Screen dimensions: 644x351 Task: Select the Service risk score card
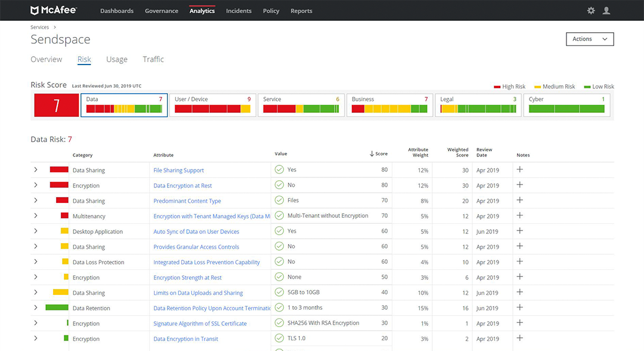point(301,105)
